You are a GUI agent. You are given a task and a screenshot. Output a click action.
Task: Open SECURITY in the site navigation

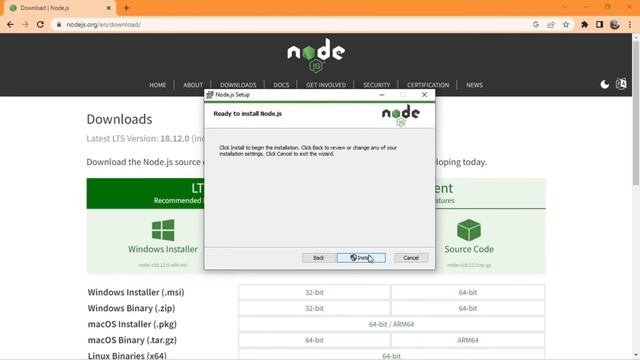coord(376,85)
